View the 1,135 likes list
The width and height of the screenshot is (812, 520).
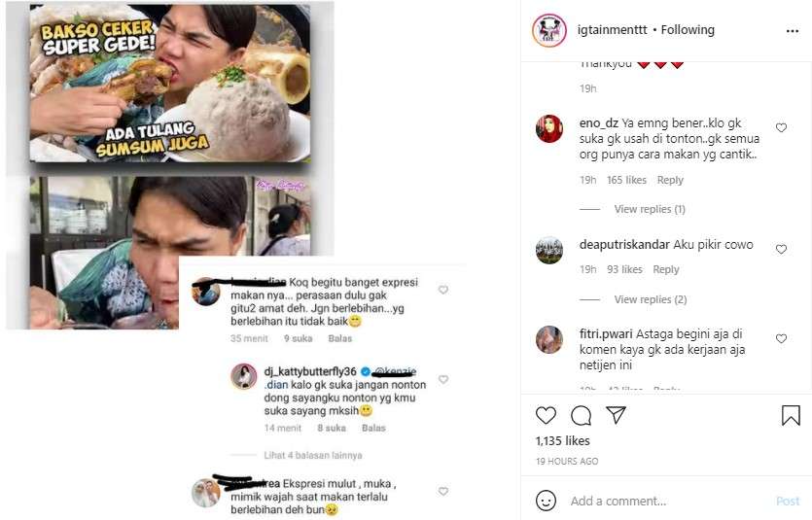[563, 440]
